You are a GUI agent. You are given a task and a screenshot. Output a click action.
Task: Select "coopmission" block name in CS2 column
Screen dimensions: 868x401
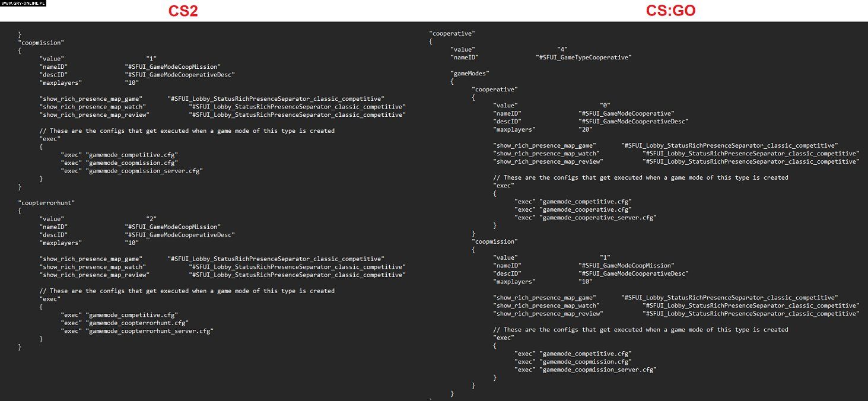pyautogui.click(x=42, y=43)
